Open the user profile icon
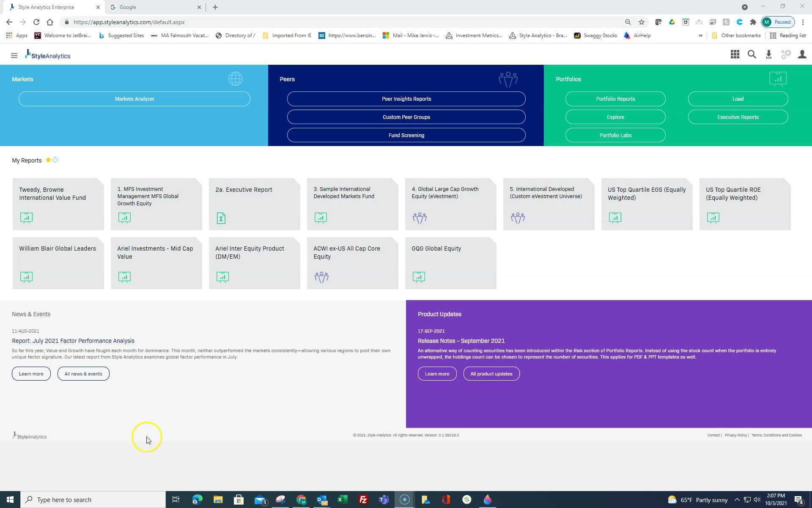This screenshot has width=812, height=508. pos(802,55)
